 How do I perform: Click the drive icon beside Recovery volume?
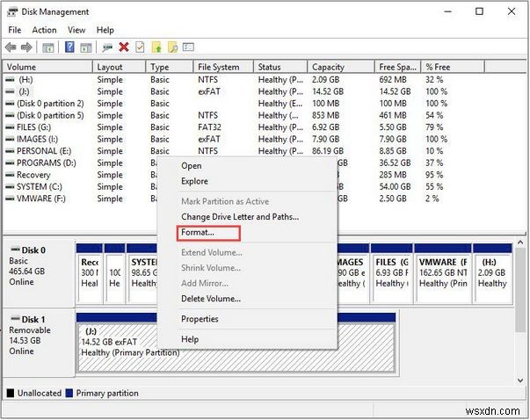pyautogui.click(x=11, y=175)
